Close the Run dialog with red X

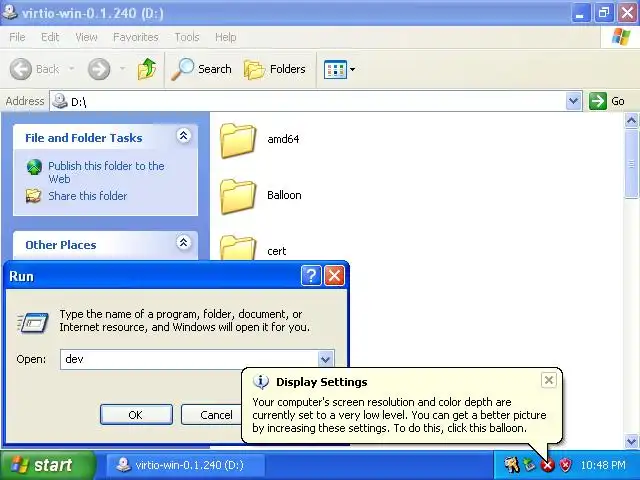coord(334,276)
